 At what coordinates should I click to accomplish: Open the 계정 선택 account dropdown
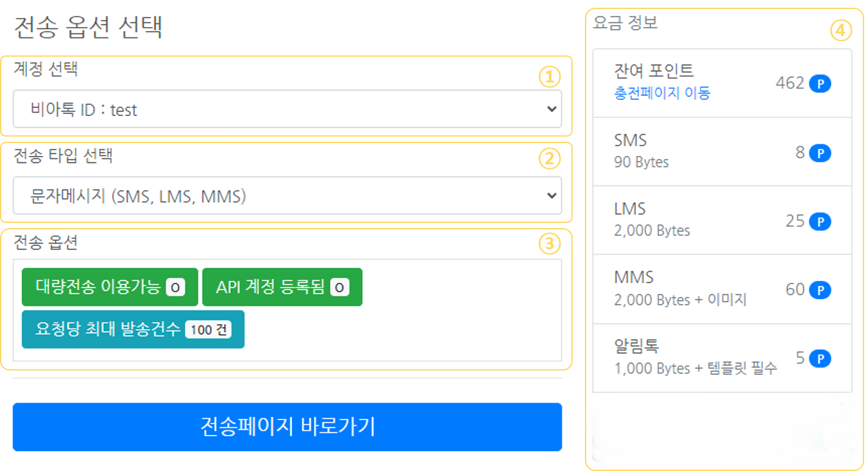288,110
